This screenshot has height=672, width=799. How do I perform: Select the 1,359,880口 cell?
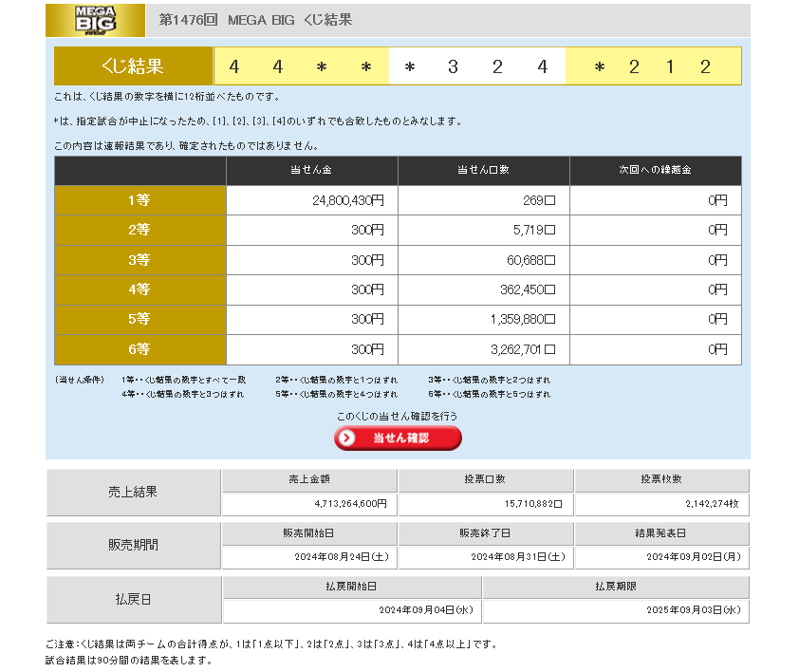[x=523, y=319]
